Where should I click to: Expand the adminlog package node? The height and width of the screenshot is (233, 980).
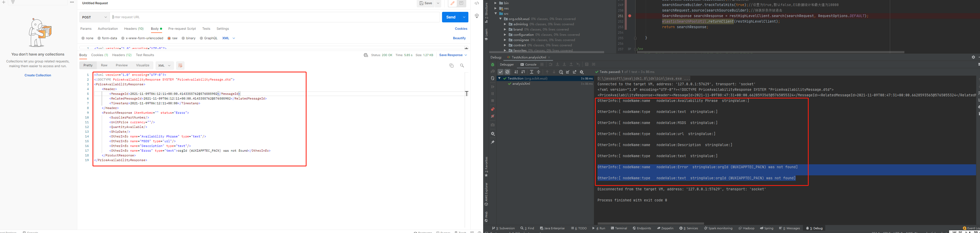(x=505, y=24)
